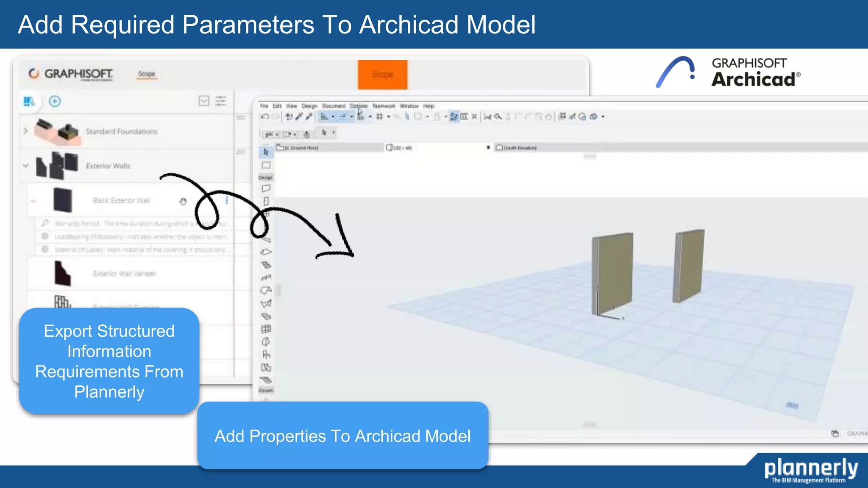Click the circled plus add icon

(x=55, y=101)
